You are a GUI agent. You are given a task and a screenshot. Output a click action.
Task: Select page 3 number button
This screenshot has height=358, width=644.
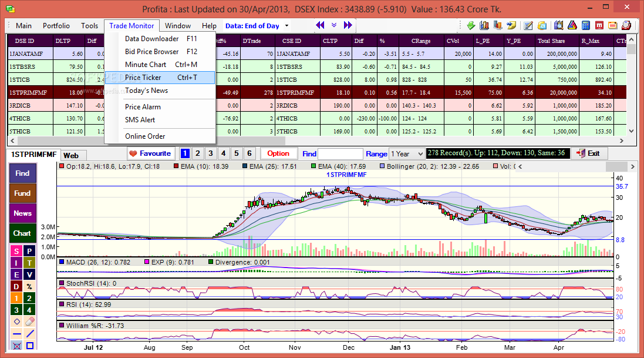[211, 153]
